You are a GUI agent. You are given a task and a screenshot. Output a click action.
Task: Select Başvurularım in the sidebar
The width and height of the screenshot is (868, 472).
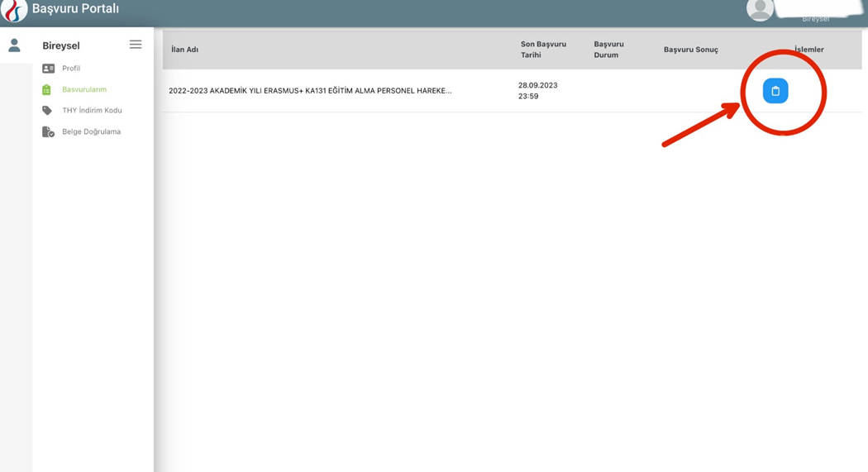point(84,89)
